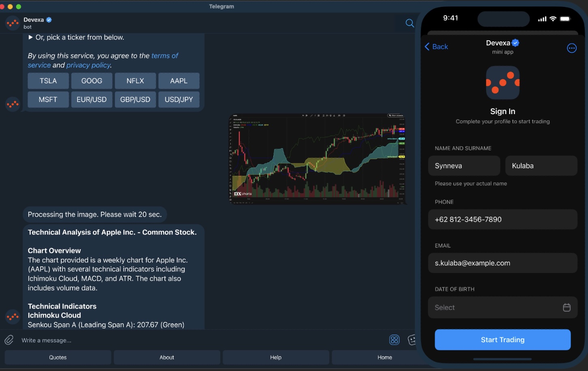Click Devexa's blue verified badge
588x371 pixels.
48,19
